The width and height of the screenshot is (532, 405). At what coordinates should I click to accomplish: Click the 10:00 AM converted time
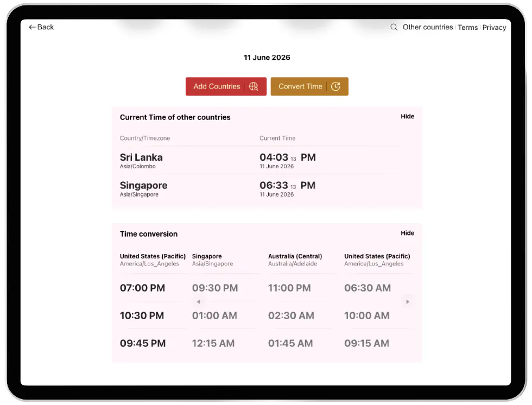tap(367, 316)
